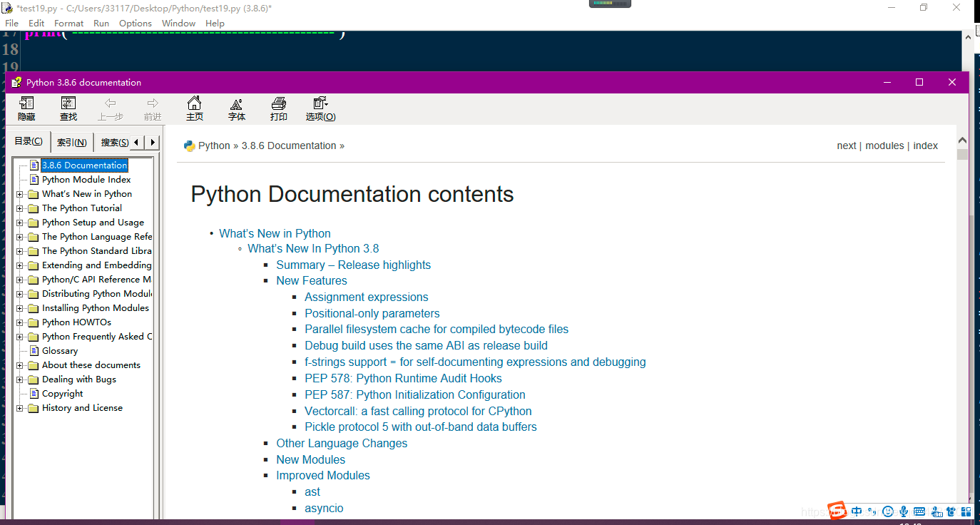Click Python Module Index page icon
The width and height of the screenshot is (980, 525).
pyautogui.click(x=34, y=179)
